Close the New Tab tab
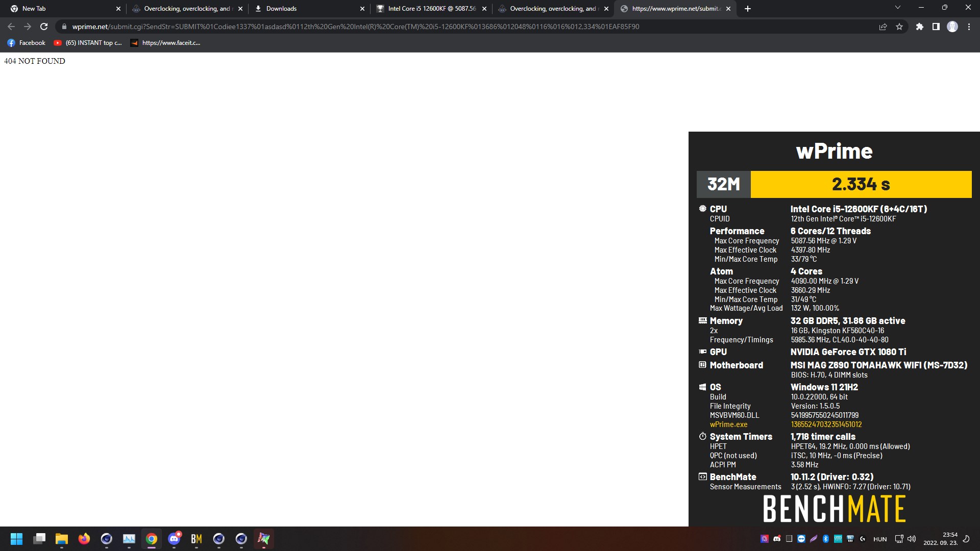This screenshot has width=980, height=551. 118,9
